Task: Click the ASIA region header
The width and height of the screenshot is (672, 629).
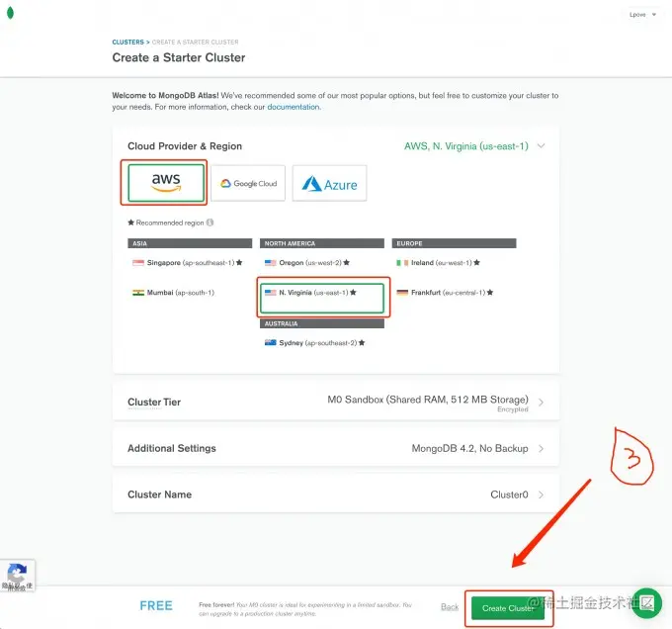Action: (x=190, y=243)
